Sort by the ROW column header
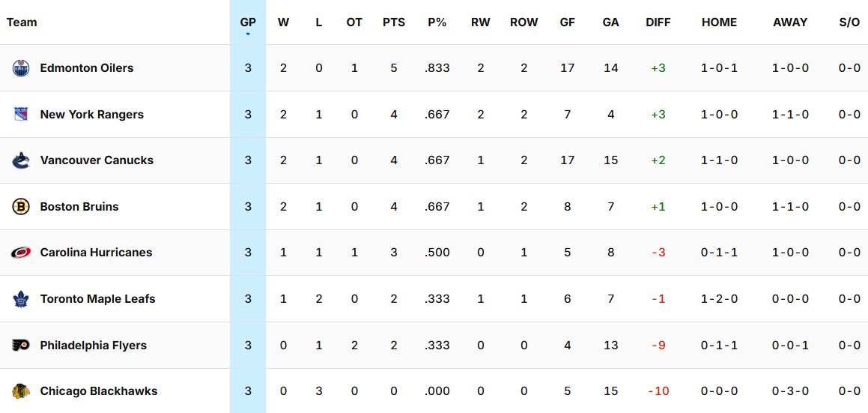 (523, 22)
